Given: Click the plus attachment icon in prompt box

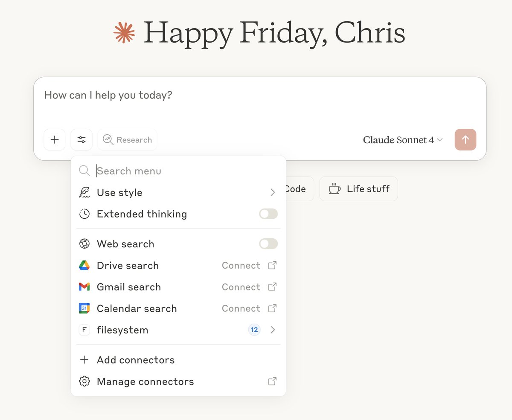Looking at the screenshot, I should coord(55,140).
